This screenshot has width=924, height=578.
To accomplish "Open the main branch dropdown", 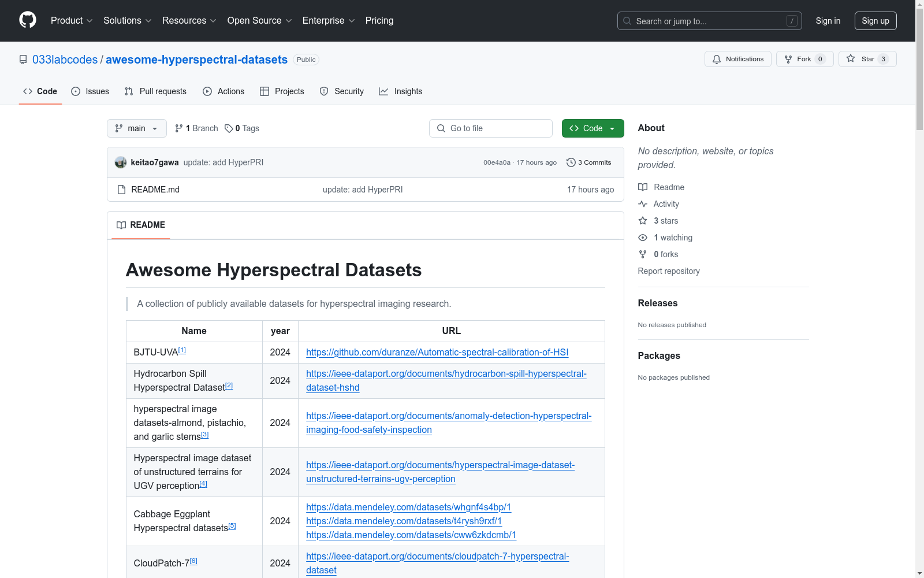I will point(136,128).
